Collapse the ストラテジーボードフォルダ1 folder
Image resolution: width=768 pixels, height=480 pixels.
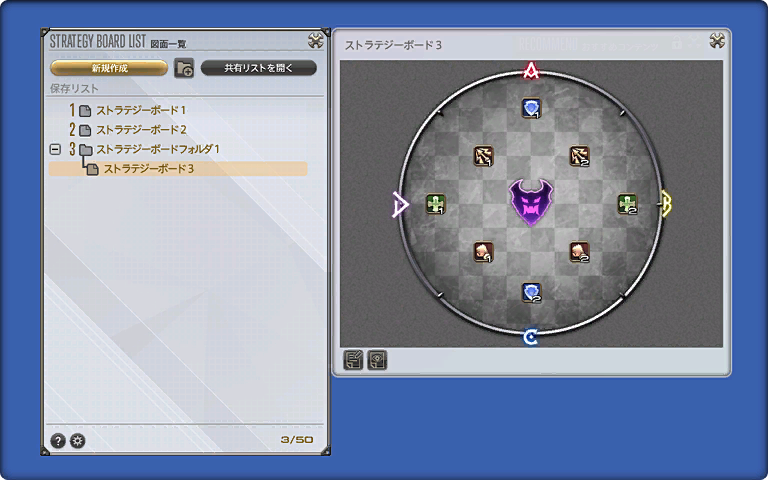(x=55, y=149)
